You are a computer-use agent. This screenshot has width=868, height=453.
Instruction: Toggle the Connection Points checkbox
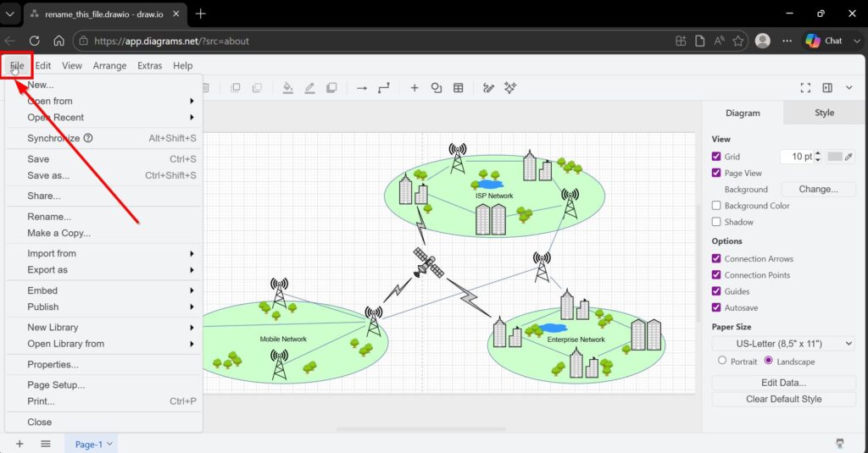pos(716,275)
